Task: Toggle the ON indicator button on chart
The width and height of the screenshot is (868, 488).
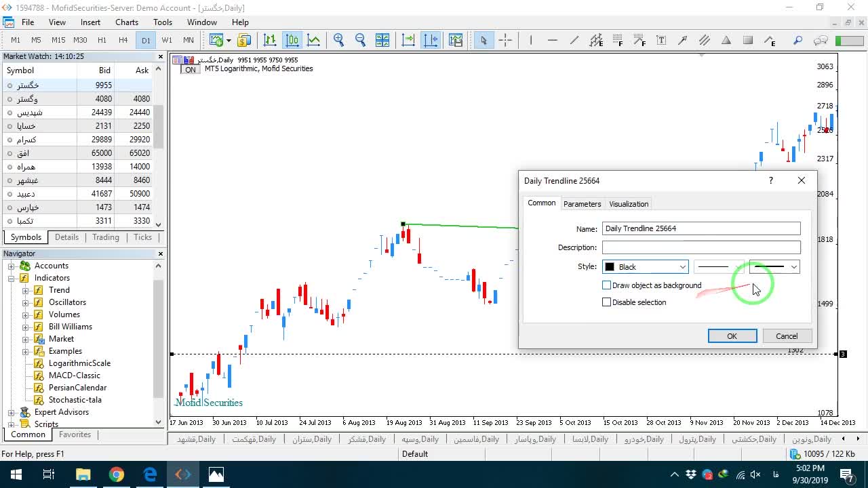Action: pos(191,69)
